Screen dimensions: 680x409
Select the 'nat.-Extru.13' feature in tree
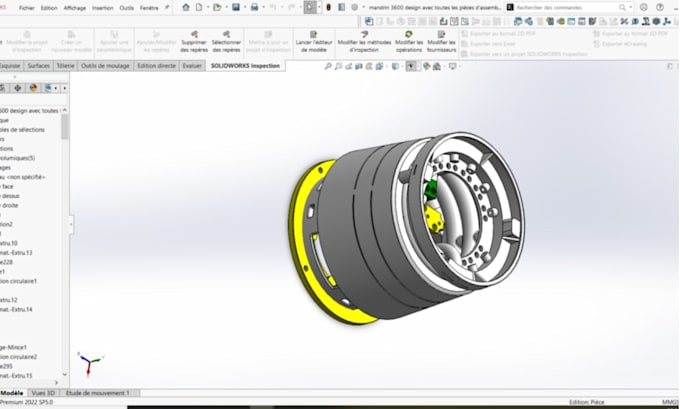tap(16, 252)
